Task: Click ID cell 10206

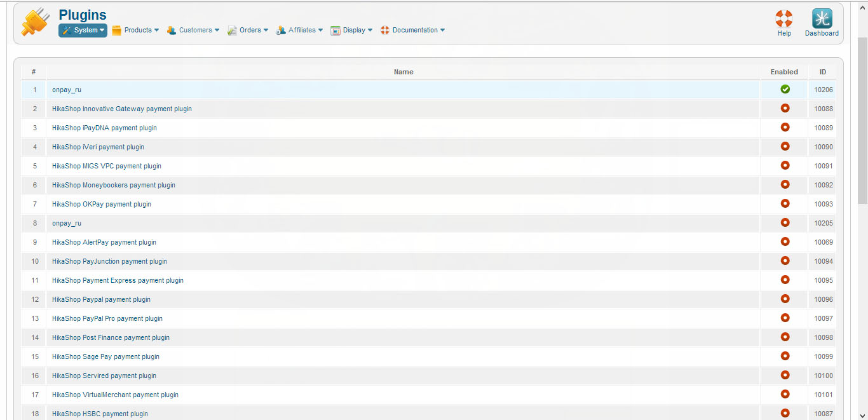Action: pos(824,90)
